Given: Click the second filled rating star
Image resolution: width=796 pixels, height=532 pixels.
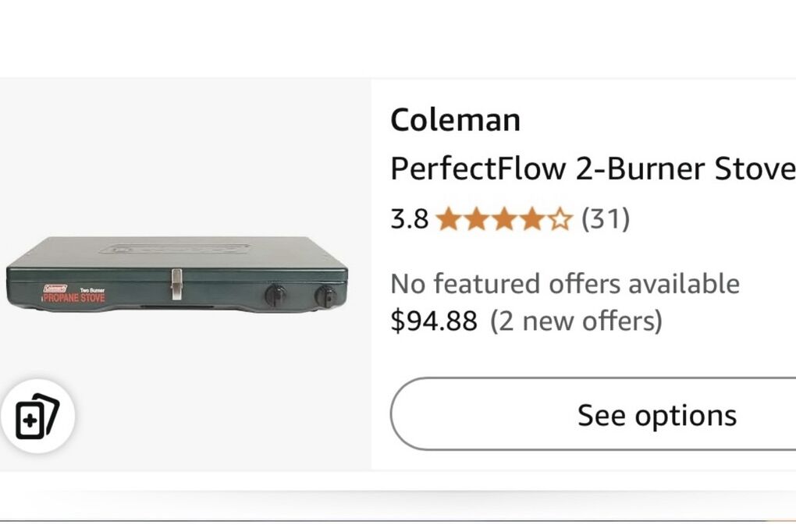Looking at the screenshot, I should (477, 220).
